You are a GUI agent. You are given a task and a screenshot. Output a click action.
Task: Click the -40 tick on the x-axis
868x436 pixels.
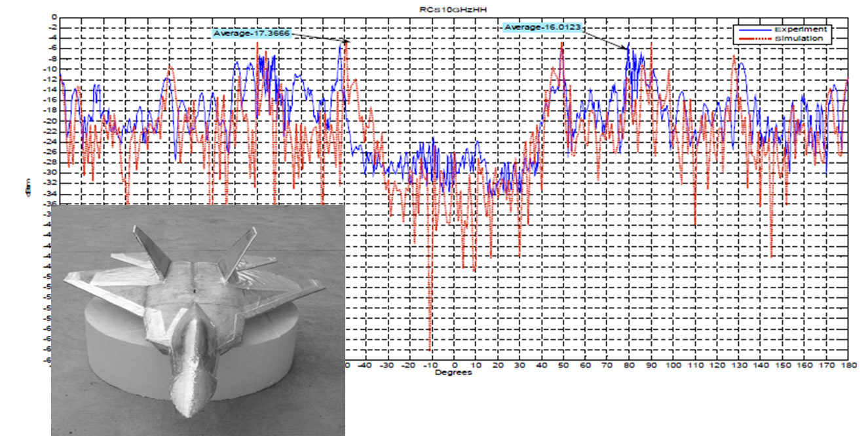point(366,365)
